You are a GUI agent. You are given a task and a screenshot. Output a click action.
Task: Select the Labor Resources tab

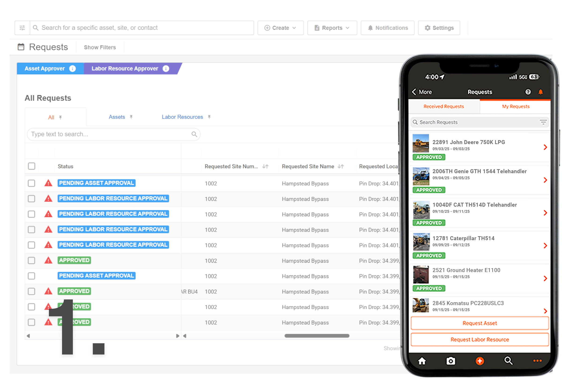[x=182, y=117]
